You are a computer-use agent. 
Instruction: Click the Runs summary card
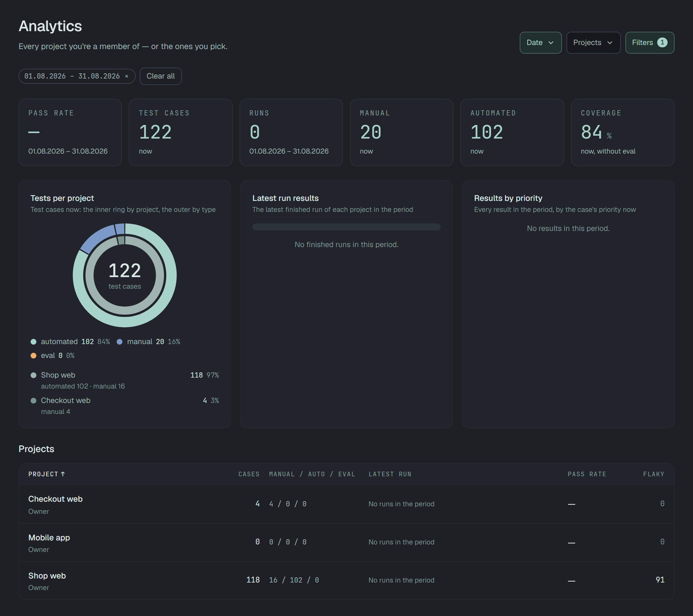coord(291,132)
